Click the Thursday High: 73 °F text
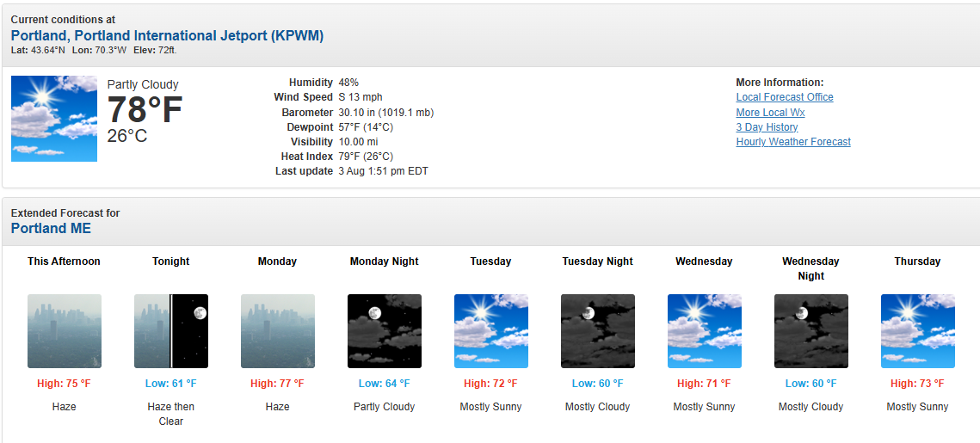 (x=917, y=383)
